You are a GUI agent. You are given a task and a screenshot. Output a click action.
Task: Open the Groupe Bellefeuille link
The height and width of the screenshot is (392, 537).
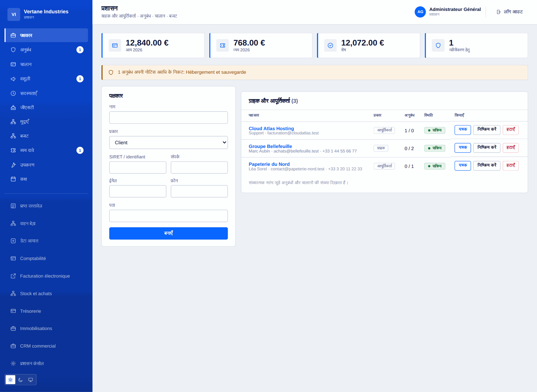point(270,146)
